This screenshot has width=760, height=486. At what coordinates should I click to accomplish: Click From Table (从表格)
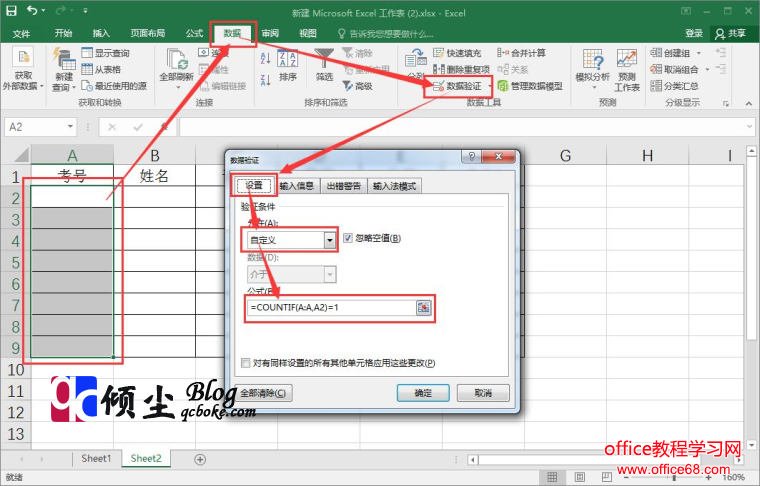click(x=101, y=69)
